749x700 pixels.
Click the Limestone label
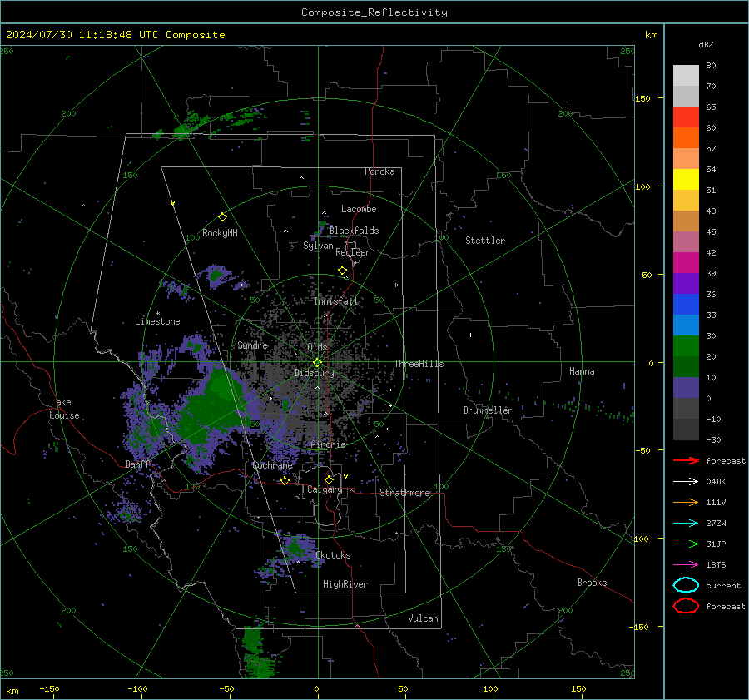point(157,321)
